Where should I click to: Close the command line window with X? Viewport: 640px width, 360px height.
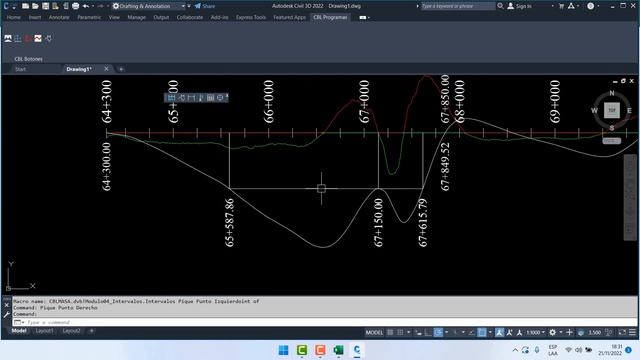[x=7, y=305]
